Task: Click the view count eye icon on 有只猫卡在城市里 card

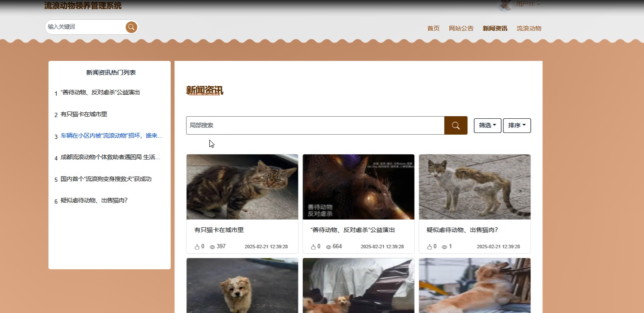Action: pyautogui.click(x=212, y=247)
